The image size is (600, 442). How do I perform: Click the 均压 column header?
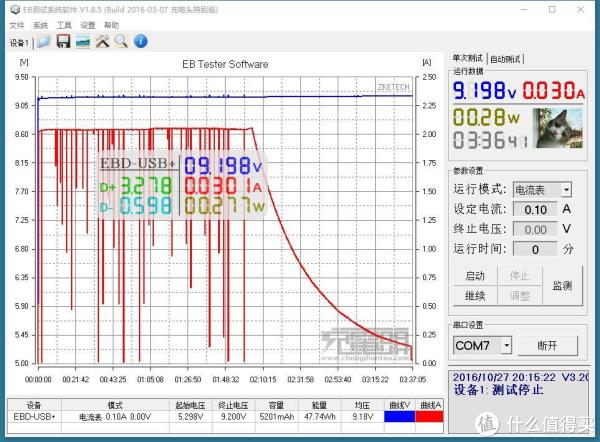[x=362, y=405]
